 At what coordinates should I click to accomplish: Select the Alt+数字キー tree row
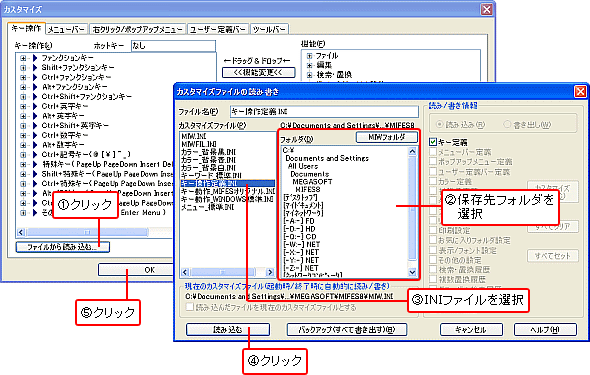[x=63, y=145]
